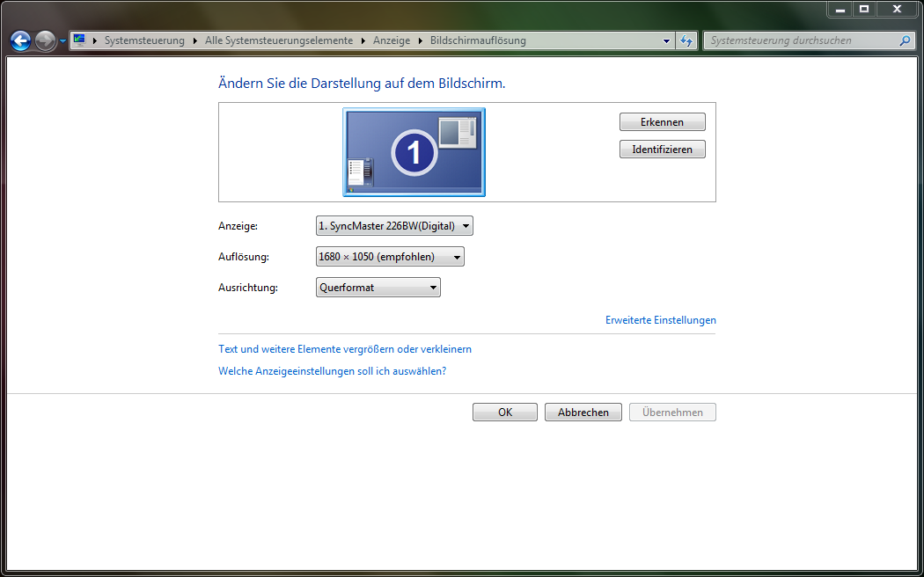Click the magnifying glass search icon

tap(906, 40)
